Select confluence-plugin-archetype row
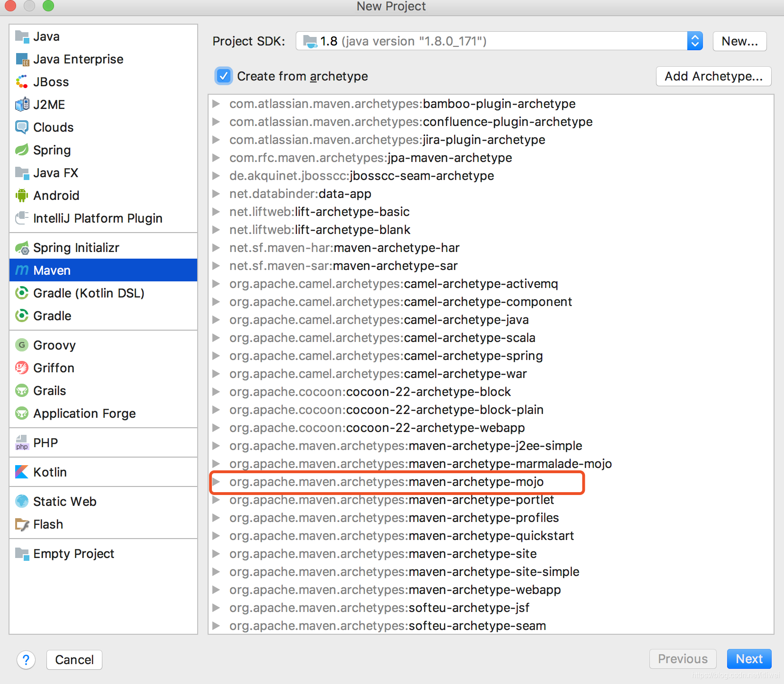The height and width of the screenshot is (684, 784). (x=491, y=122)
